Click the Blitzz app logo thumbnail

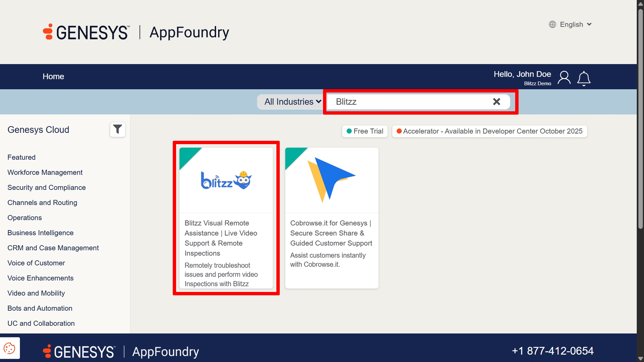226,180
